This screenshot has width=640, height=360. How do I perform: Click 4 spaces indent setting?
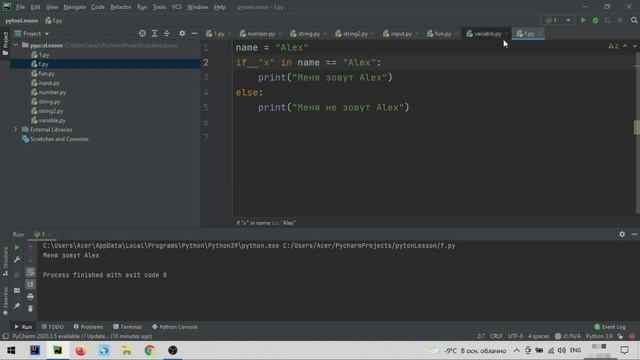(538, 336)
